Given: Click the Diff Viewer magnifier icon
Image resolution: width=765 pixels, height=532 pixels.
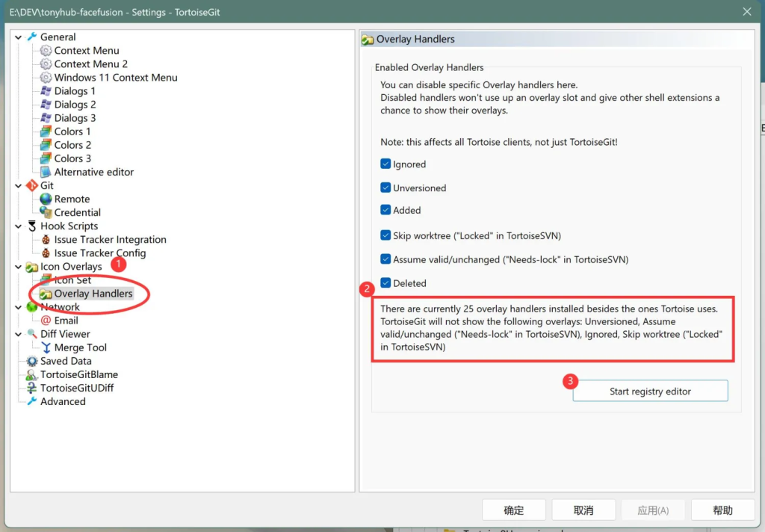Looking at the screenshot, I should click(32, 334).
